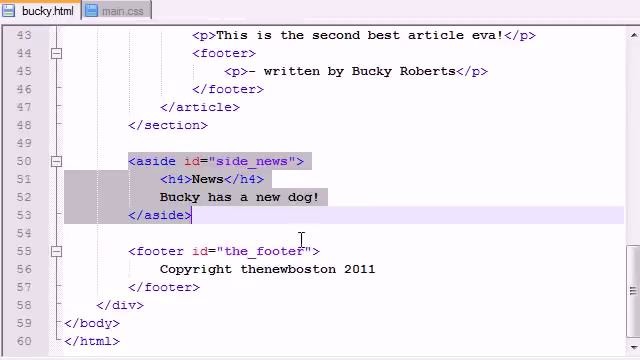
Task: Click the "side_news" id value
Action: click(252, 162)
